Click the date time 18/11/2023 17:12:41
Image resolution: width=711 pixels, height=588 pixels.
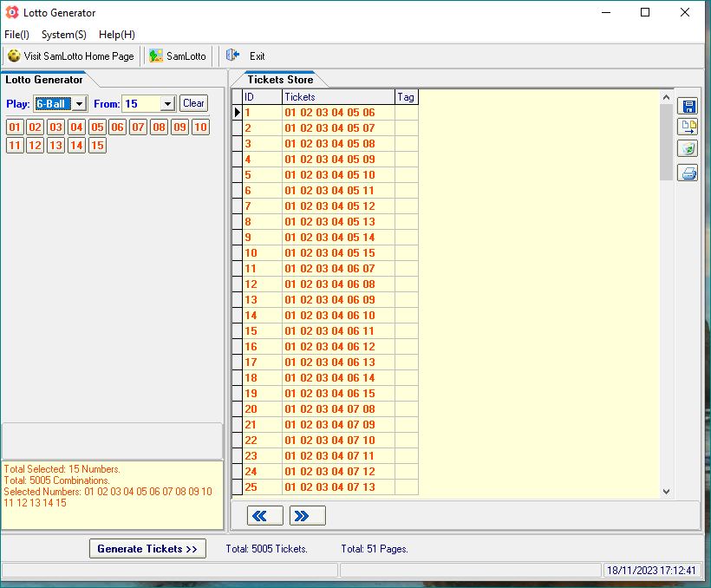tap(651, 571)
